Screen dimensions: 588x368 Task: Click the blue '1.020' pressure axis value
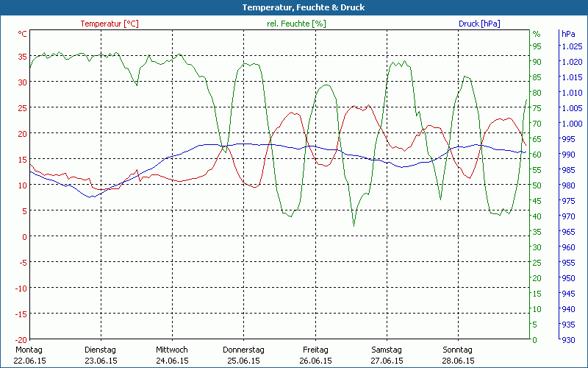click(572, 62)
